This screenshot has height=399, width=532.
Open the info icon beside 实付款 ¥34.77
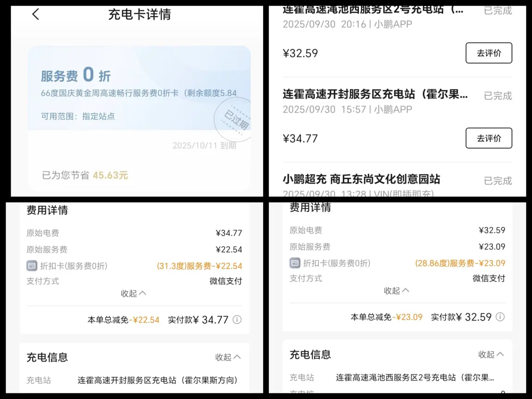(237, 319)
